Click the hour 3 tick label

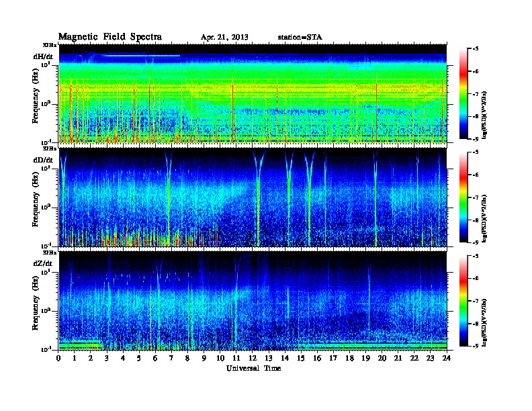coord(107,358)
